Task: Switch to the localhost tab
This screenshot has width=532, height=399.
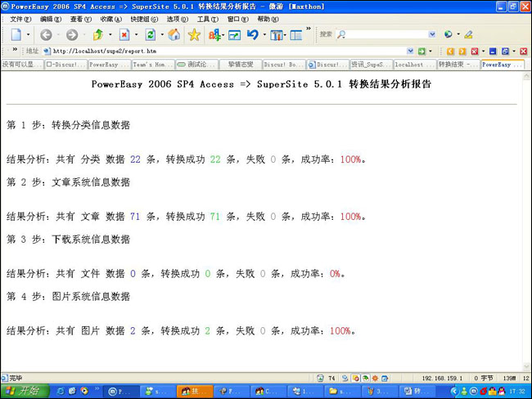Action: 415,65
